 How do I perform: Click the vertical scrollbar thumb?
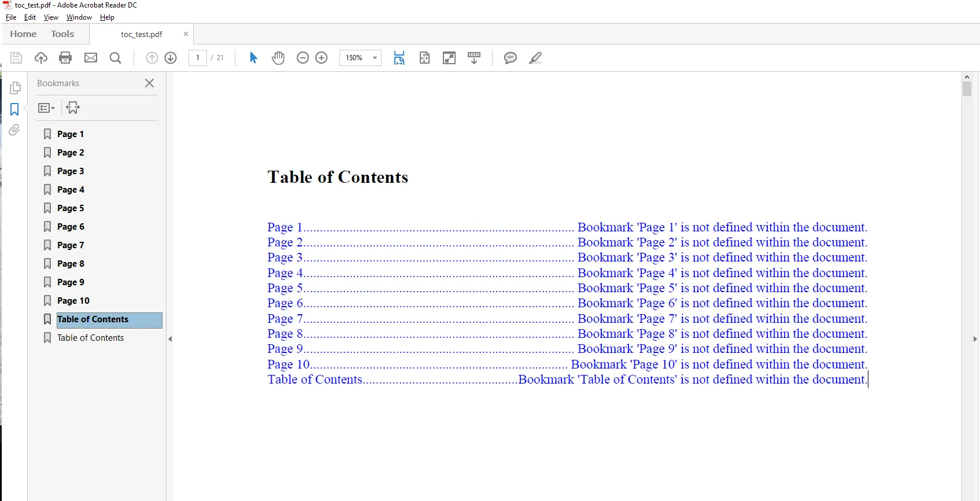click(967, 89)
